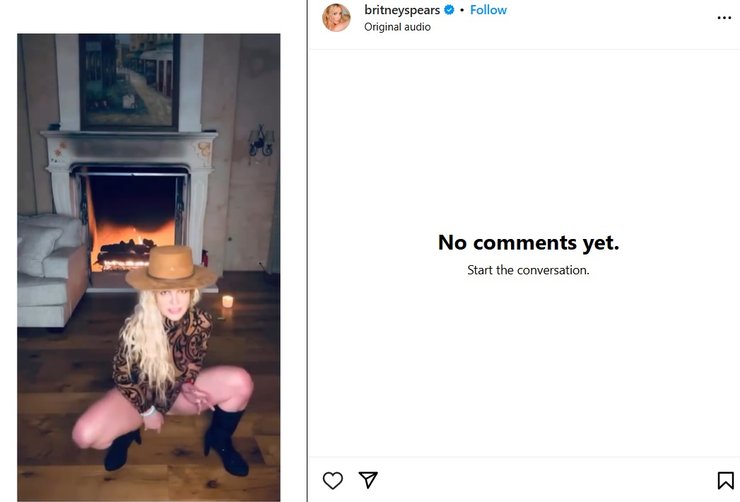
Task: Open the britneyspears username link
Action: click(x=402, y=10)
